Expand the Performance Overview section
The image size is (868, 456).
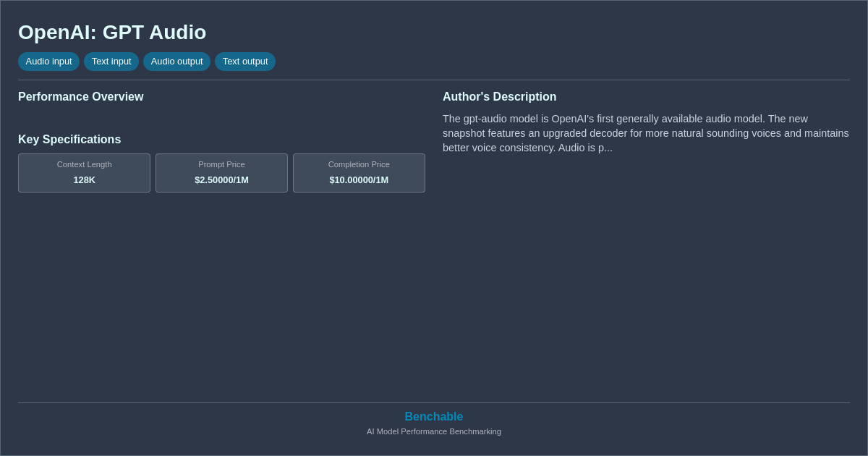(x=81, y=96)
